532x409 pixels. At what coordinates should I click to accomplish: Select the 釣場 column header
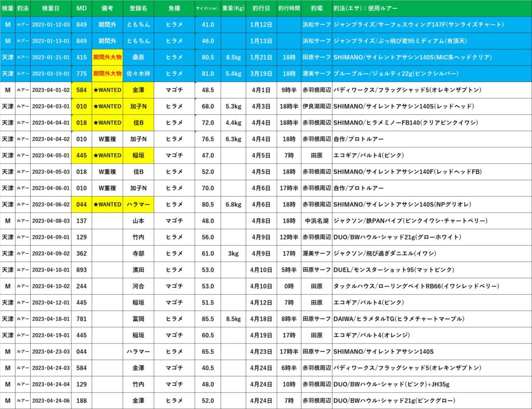[x=316, y=9]
